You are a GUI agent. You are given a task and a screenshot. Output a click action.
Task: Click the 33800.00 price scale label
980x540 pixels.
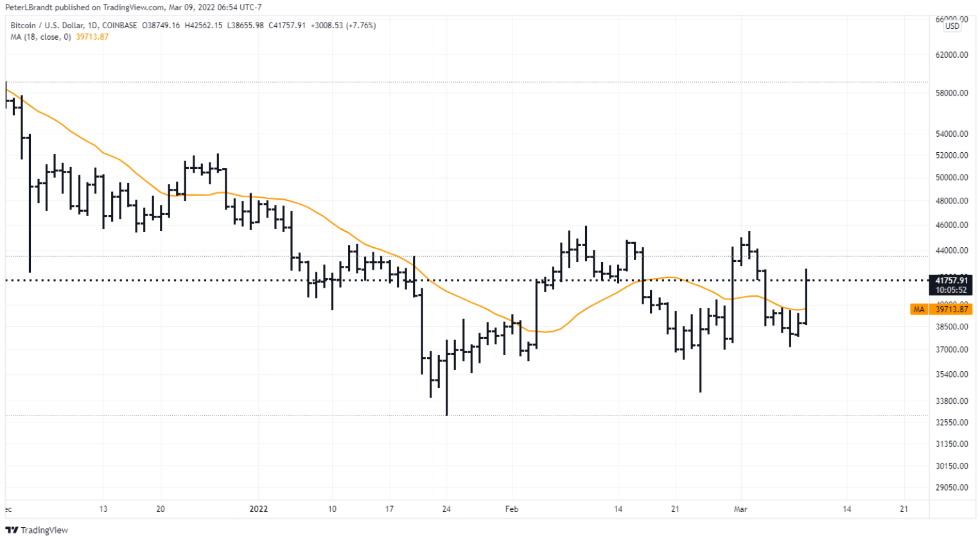(x=952, y=401)
